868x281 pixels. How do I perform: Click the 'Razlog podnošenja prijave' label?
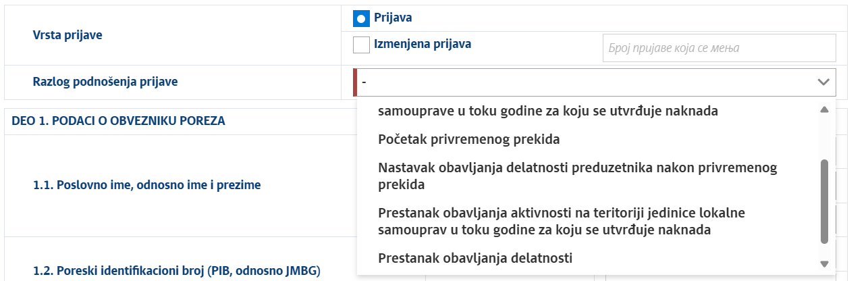[x=105, y=82]
